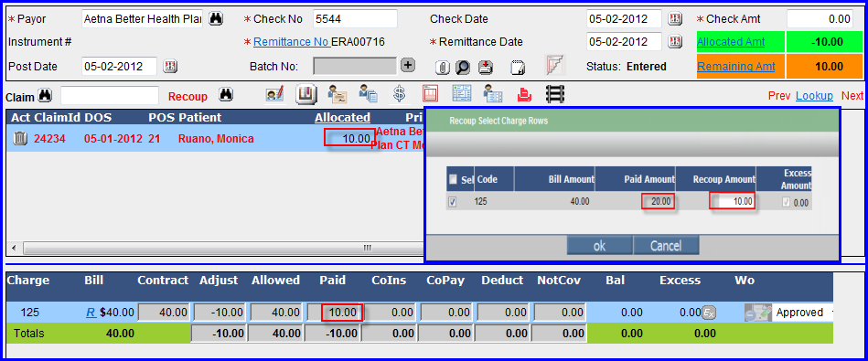Click the Check Amt field showing 0.00
Screen dimensions: 868x361
pyautogui.click(x=820, y=19)
